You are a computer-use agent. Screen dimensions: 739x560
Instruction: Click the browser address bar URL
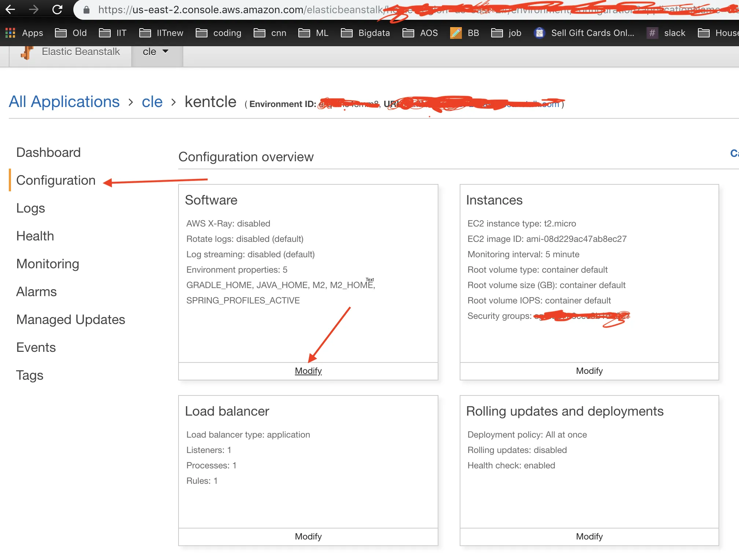(x=238, y=10)
